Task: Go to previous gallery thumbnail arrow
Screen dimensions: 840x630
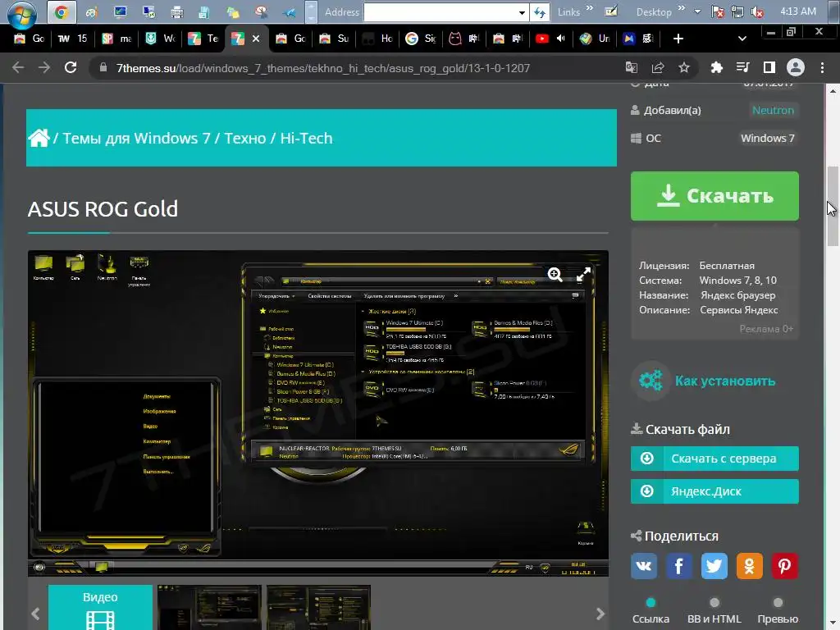Action: (x=35, y=614)
